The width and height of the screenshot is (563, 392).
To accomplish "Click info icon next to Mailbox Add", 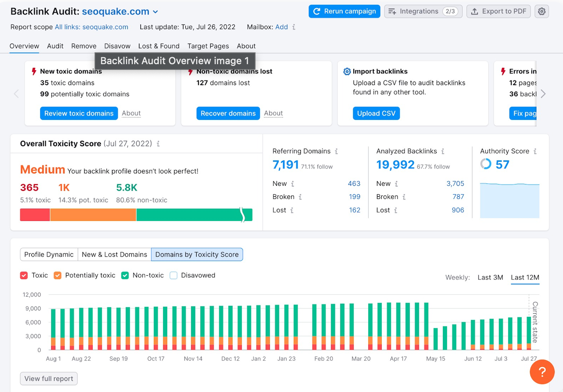I will pyautogui.click(x=294, y=27).
